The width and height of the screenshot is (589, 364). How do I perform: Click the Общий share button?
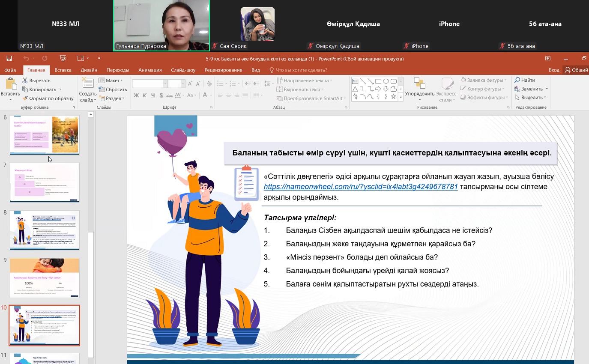coord(576,70)
